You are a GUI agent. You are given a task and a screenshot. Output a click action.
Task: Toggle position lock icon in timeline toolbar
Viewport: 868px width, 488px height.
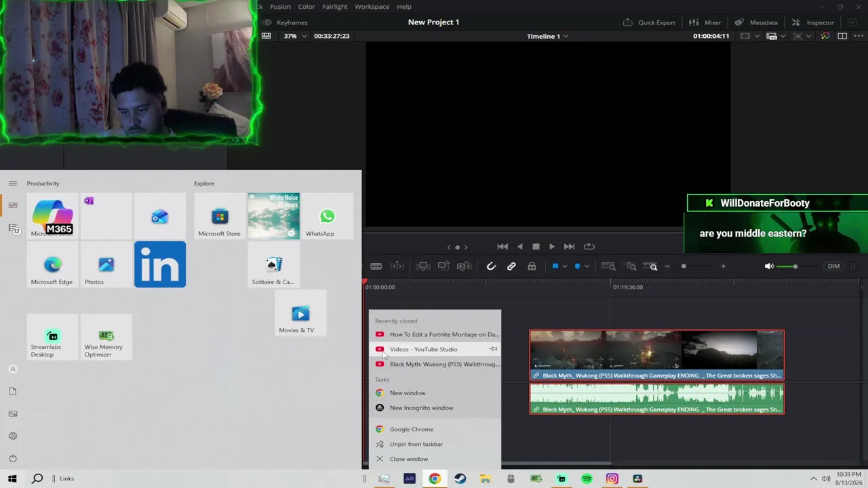point(532,266)
